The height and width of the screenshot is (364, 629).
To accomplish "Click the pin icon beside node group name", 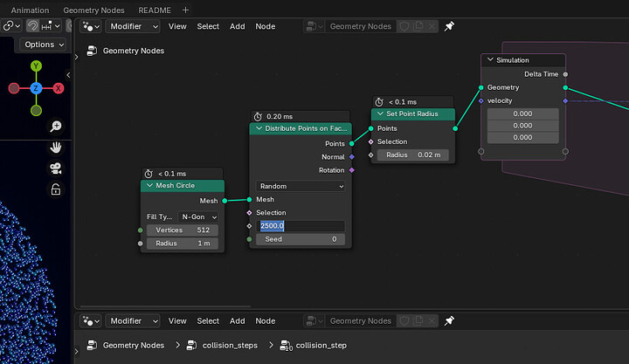I will coord(449,26).
